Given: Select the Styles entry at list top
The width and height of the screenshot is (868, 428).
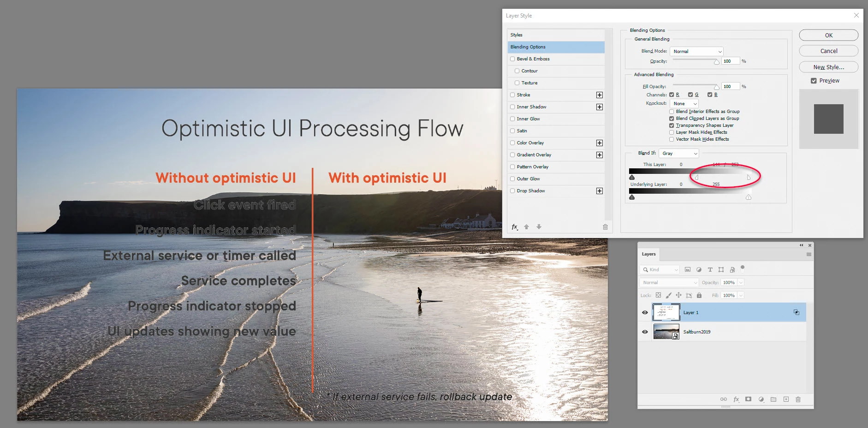Looking at the screenshot, I should [x=556, y=35].
